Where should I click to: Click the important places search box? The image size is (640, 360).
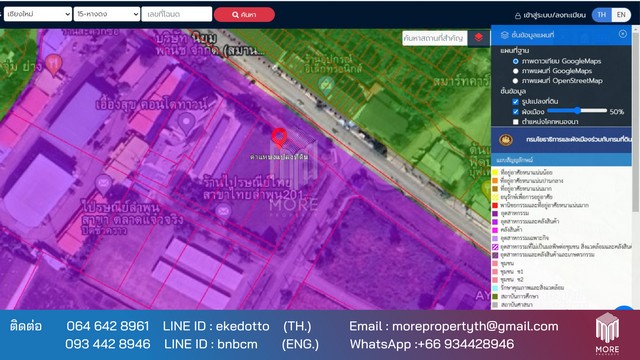click(x=435, y=38)
